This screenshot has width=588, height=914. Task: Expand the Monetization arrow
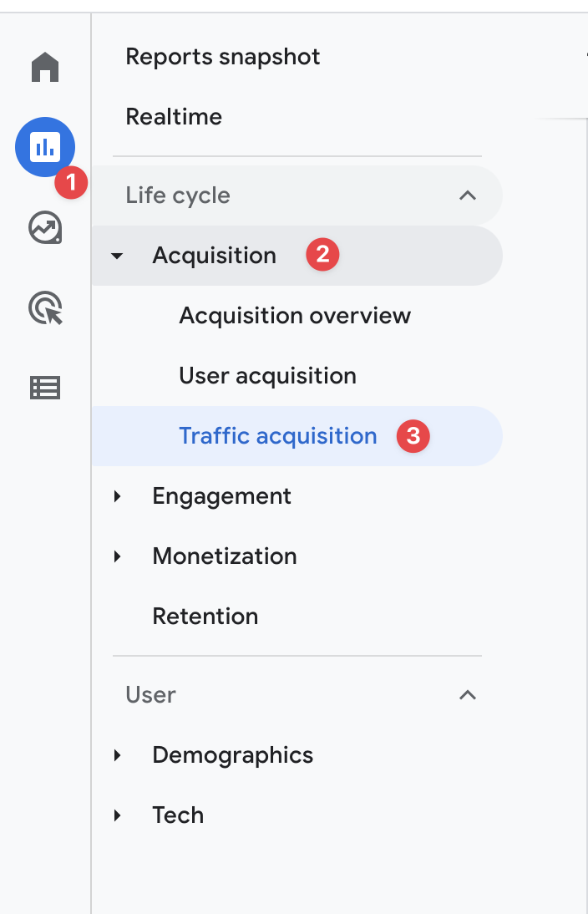(117, 556)
